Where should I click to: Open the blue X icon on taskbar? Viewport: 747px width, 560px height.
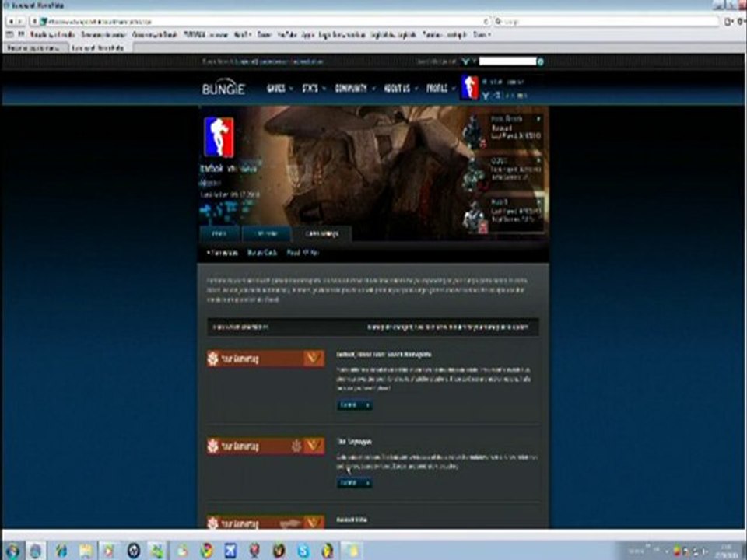[x=230, y=551]
